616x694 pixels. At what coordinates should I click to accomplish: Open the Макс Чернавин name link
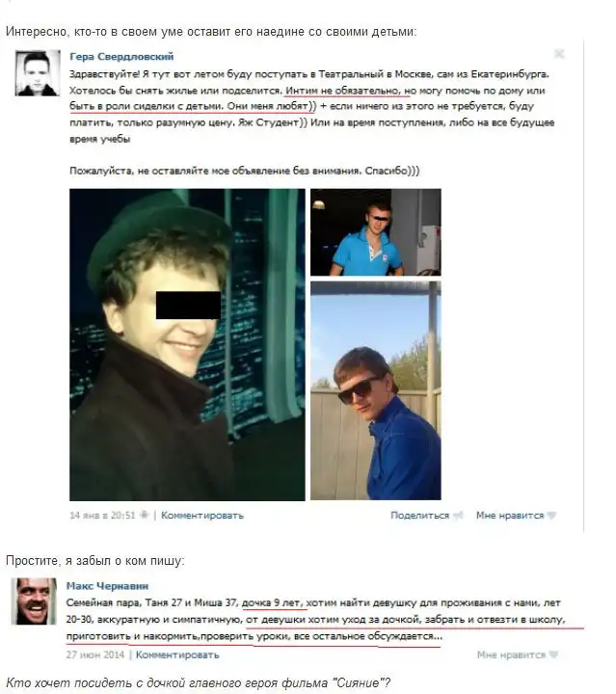[x=107, y=586]
